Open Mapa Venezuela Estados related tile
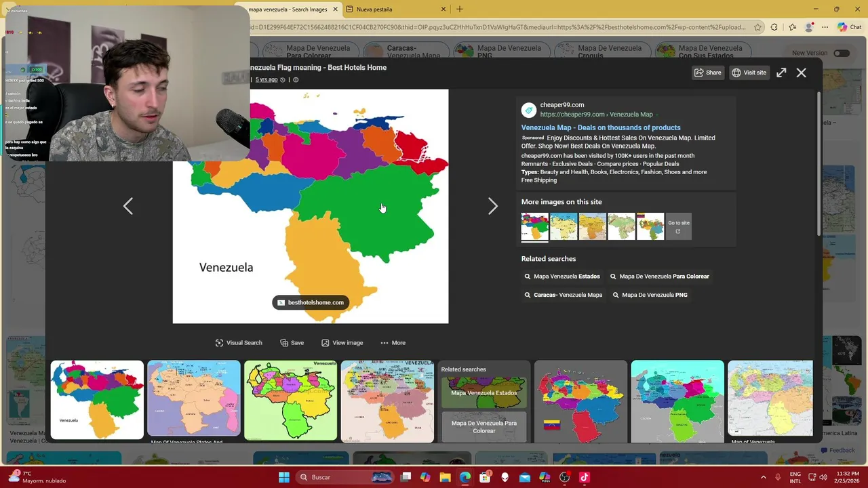868x488 pixels. (484, 393)
